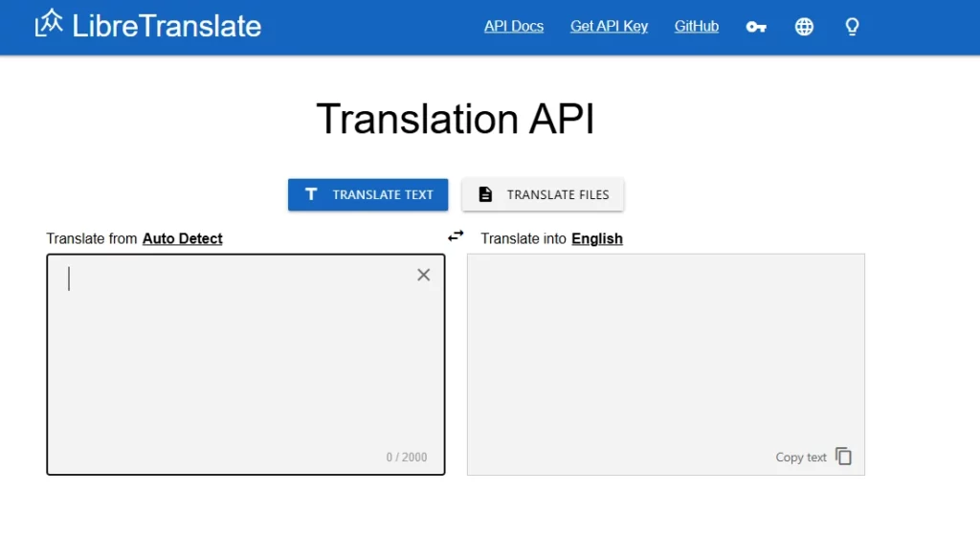Switch to the Translate Files tab

[x=543, y=194]
